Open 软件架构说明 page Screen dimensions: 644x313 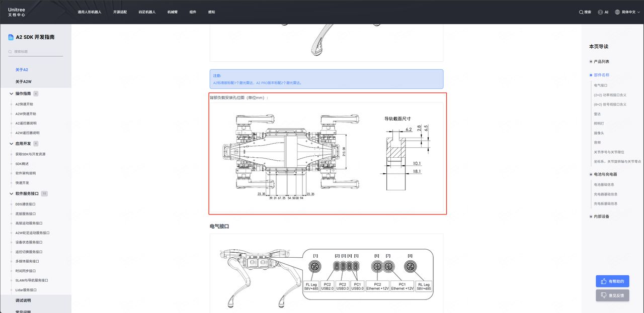[x=26, y=173]
